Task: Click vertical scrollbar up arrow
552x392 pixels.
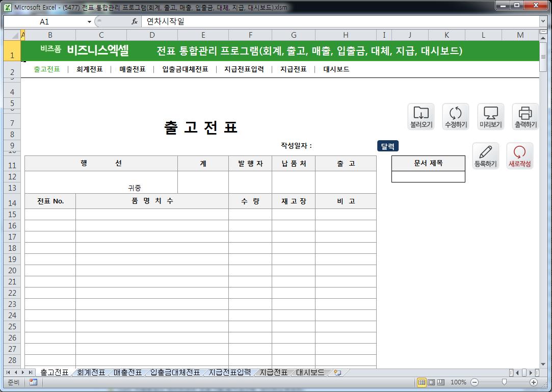Action: tap(543, 38)
